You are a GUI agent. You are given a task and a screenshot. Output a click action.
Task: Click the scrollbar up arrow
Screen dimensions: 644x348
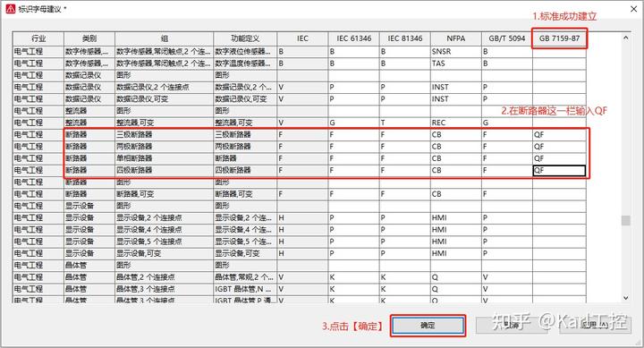(625, 38)
